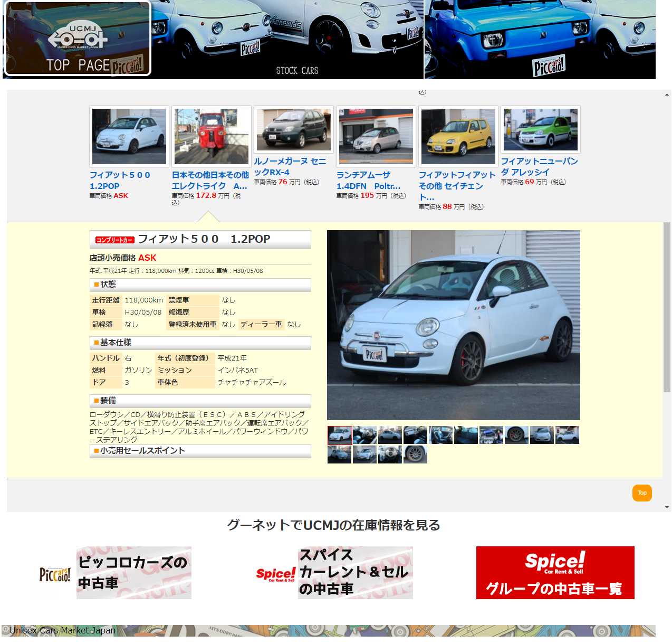Click the small Spice! Car Rent & Sell logo
The width and height of the screenshot is (672, 644).
[275, 574]
